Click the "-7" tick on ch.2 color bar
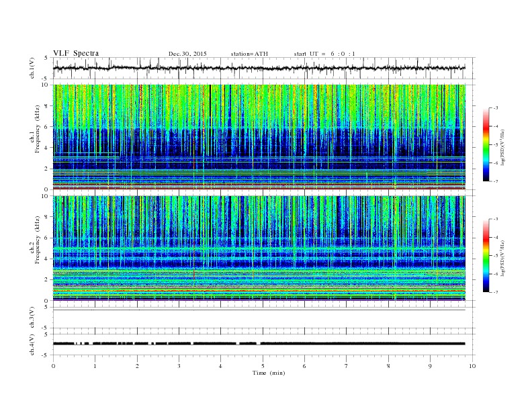The height and width of the screenshot is (411, 532). point(496,292)
